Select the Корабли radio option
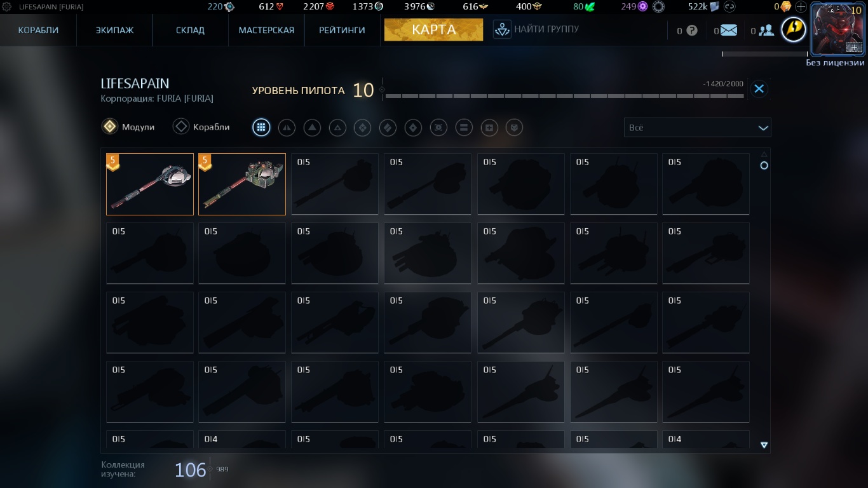Viewport: 868px width, 488px height. click(x=201, y=127)
